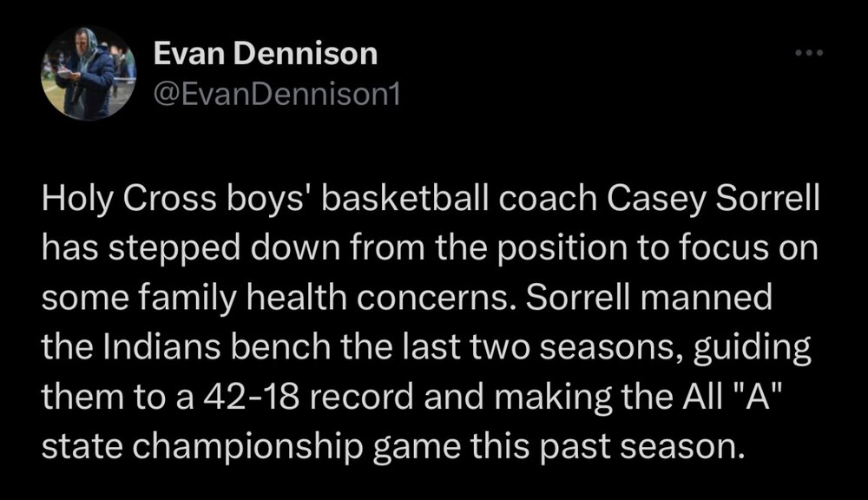Open the three-dot more options menu
The width and height of the screenshot is (868, 500).
click(809, 53)
